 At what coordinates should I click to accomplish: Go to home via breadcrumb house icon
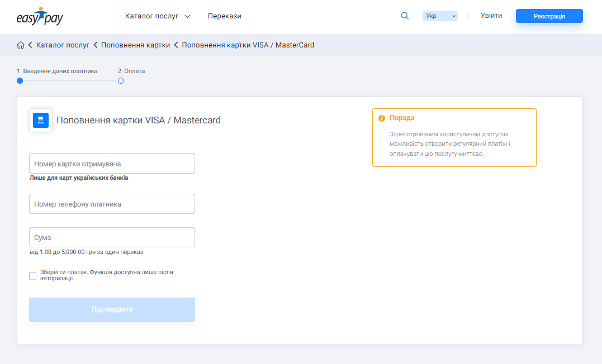21,45
